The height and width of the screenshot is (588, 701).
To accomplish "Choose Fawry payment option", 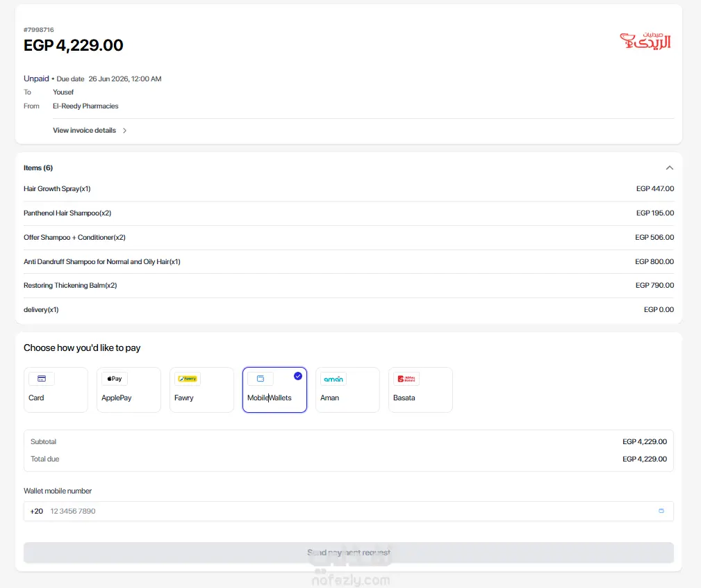I will [201, 390].
